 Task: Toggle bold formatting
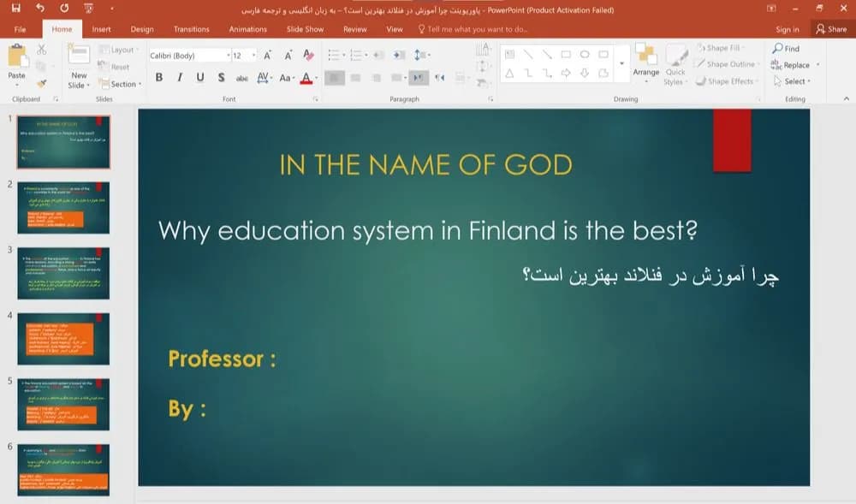click(159, 78)
